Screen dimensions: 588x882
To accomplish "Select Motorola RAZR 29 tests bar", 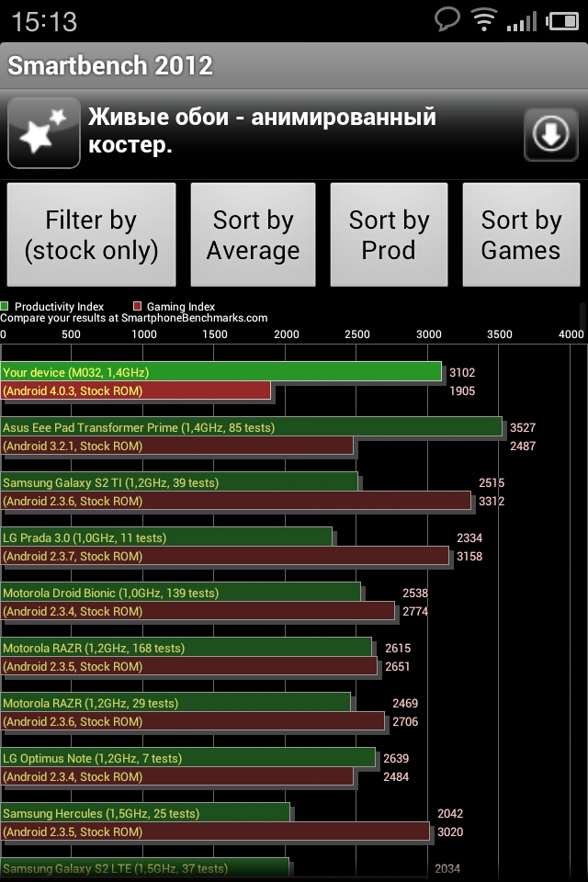I will coord(176,703).
